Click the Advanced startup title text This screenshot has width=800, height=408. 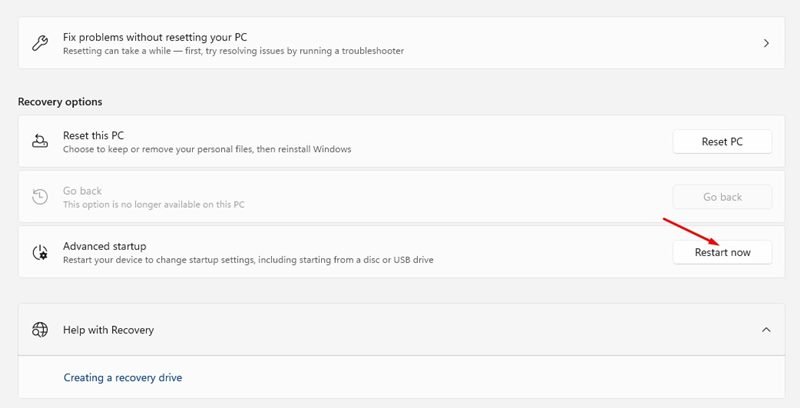coord(105,246)
